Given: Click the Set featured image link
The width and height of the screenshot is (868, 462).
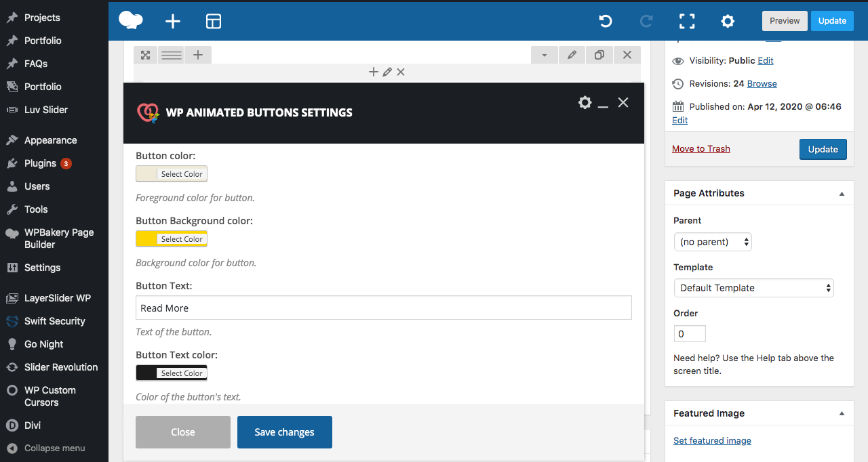Looking at the screenshot, I should pyautogui.click(x=712, y=440).
